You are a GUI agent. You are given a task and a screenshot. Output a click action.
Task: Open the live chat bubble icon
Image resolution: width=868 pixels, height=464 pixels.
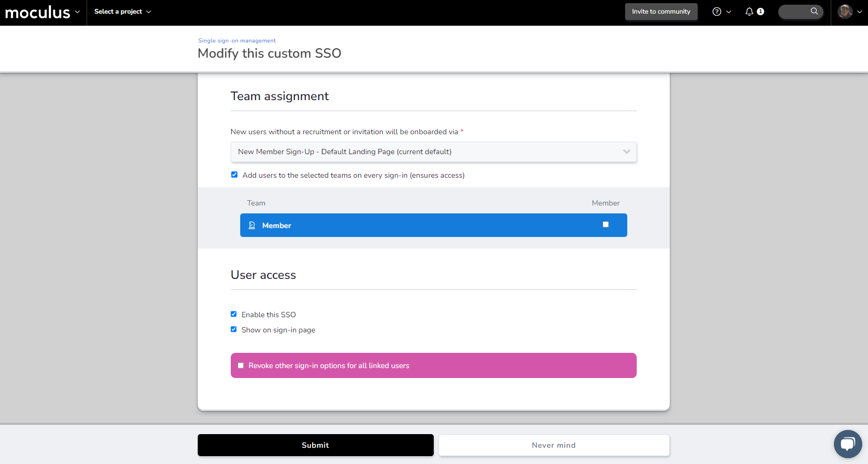[848, 444]
